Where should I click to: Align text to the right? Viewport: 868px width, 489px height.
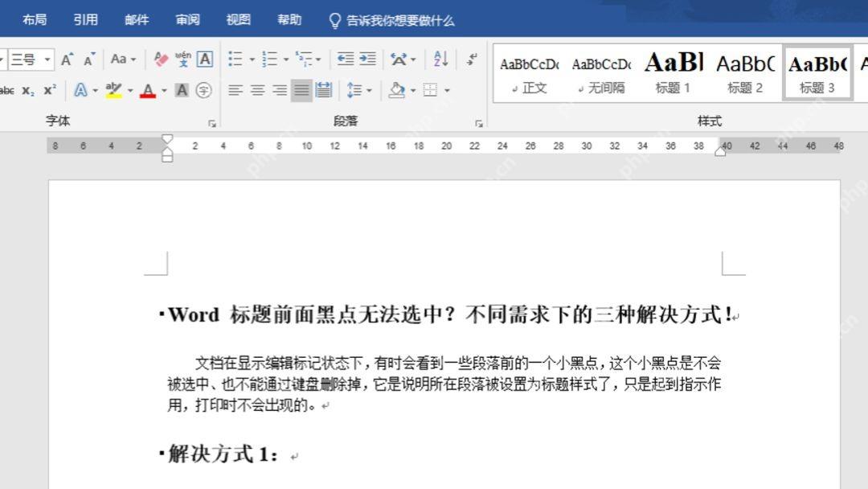tap(280, 90)
